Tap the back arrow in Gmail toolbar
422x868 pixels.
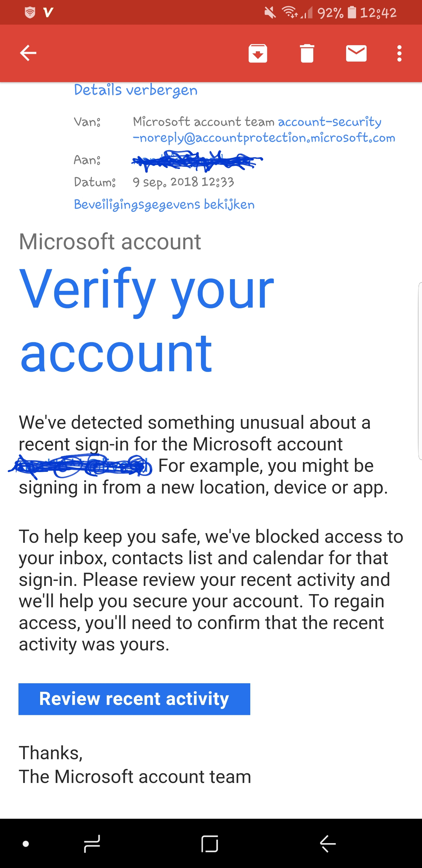tap(28, 53)
